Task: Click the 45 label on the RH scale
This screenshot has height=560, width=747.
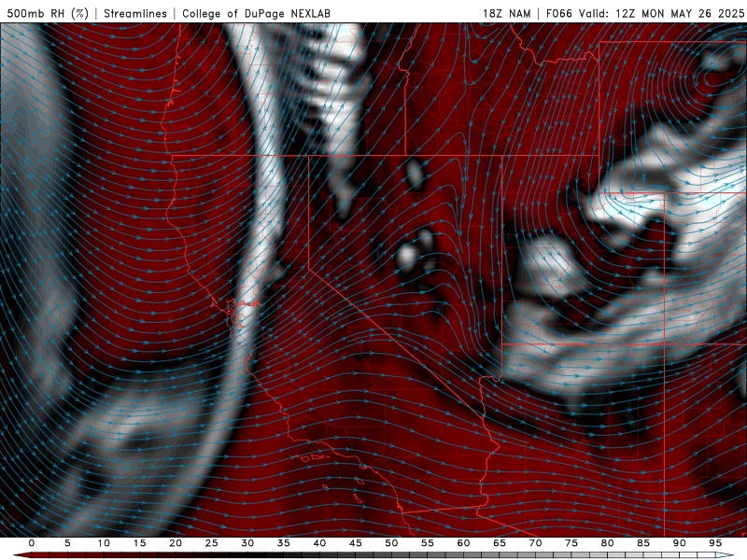Action: coord(355,543)
